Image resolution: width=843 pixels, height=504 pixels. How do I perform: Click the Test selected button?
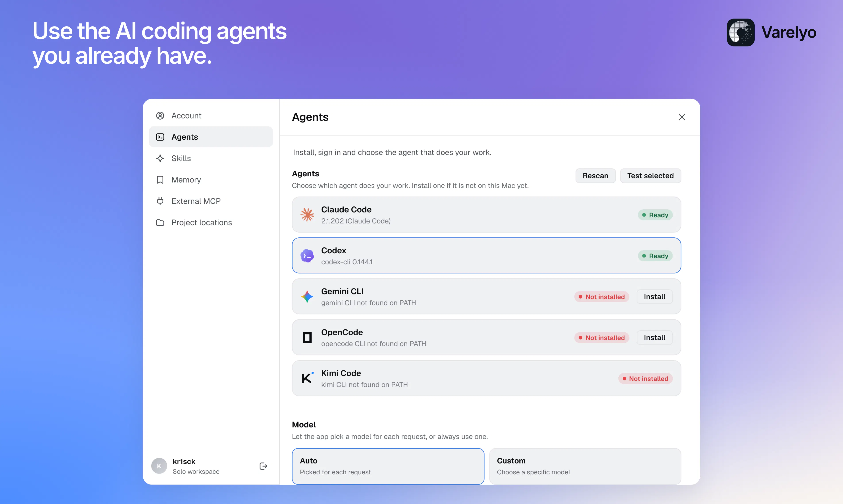[x=651, y=176]
